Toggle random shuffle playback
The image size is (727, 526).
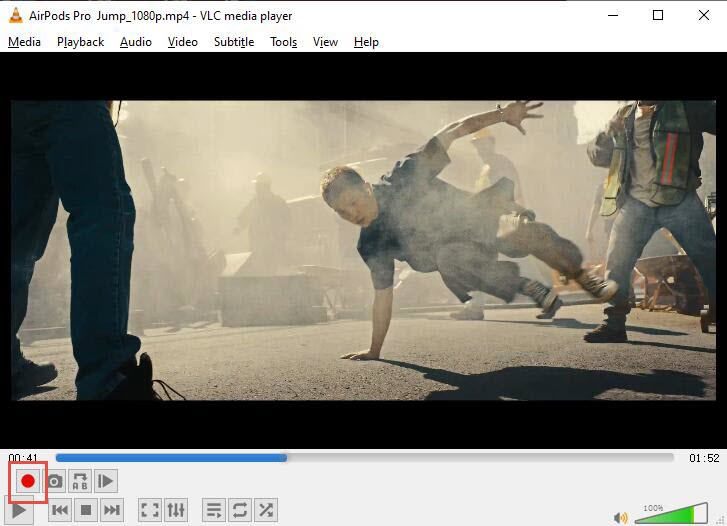[x=266, y=510]
